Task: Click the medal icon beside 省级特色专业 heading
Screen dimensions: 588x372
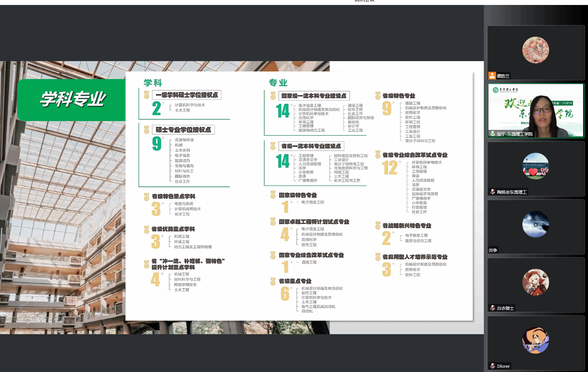Action: (x=378, y=95)
